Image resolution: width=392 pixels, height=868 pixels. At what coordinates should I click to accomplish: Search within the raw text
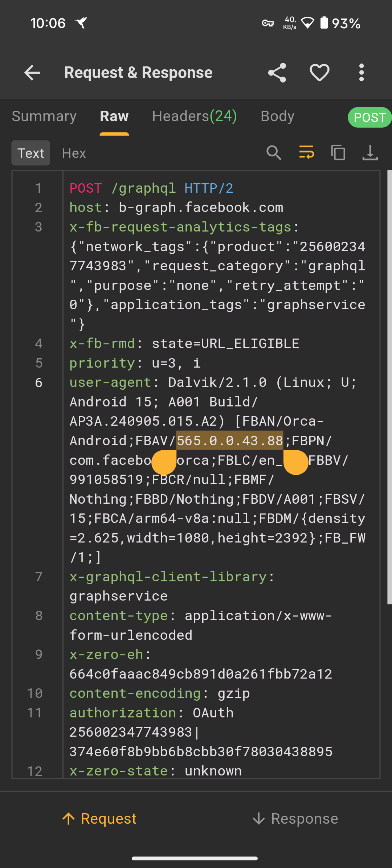274,153
